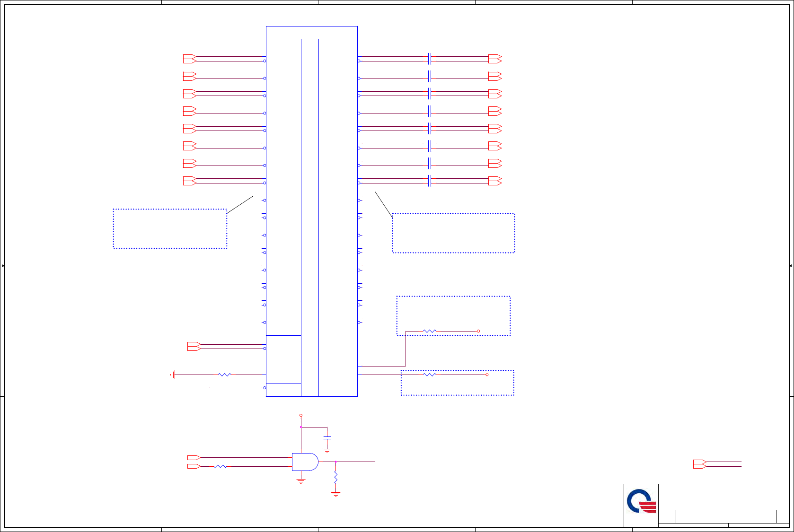The width and height of the screenshot is (794, 532).
Task: Click the ground symbol under the decoupling capacitor
Action: [x=327, y=451]
